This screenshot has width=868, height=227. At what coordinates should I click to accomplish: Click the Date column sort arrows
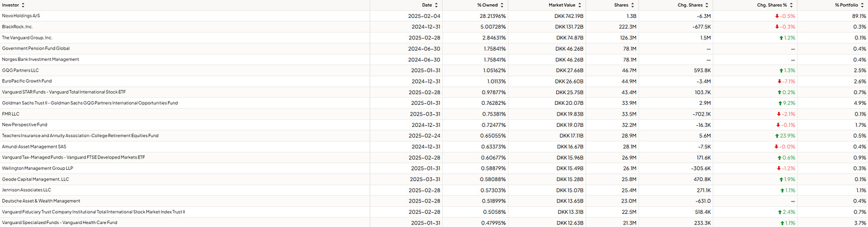[437, 5]
